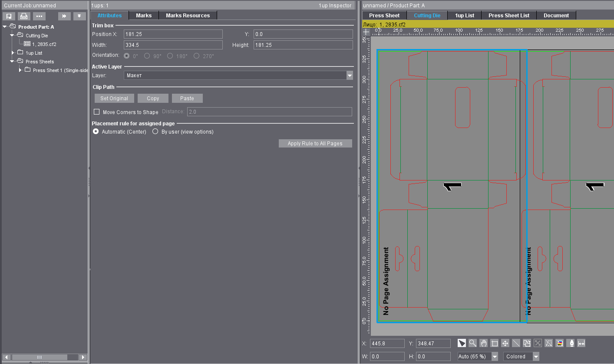Image resolution: width=614 pixels, height=364 pixels.
Task: Enable Move Corners to Shape checkbox
Action: tap(97, 112)
